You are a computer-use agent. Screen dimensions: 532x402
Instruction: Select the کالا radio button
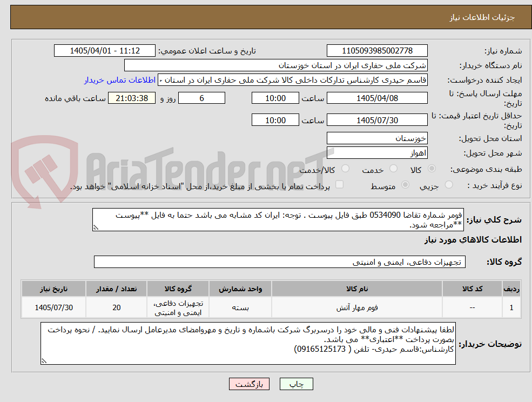[432, 169]
